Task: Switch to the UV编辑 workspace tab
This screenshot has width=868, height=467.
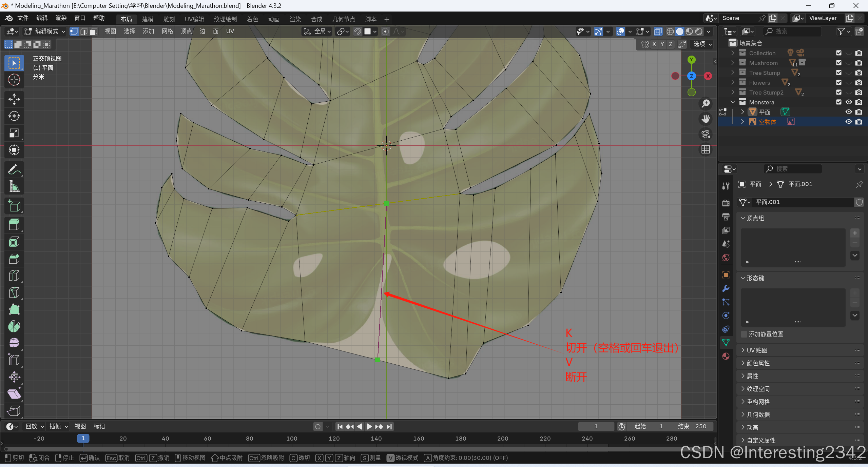Action: tap(194, 19)
